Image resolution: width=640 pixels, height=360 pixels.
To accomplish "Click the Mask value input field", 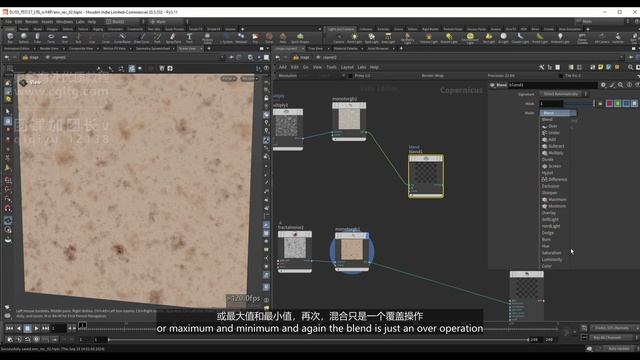I will coord(551,104).
